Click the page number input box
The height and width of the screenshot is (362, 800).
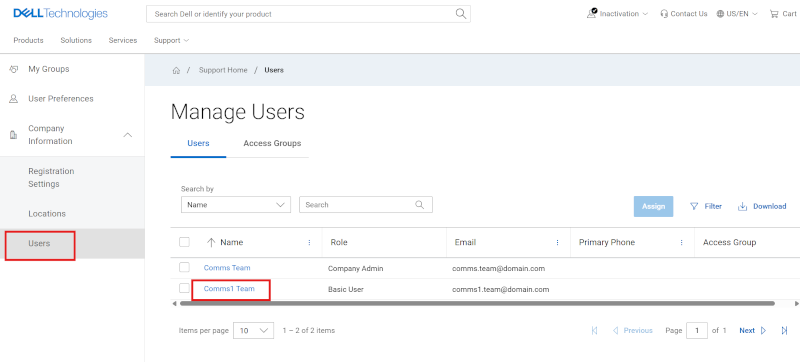click(697, 330)
